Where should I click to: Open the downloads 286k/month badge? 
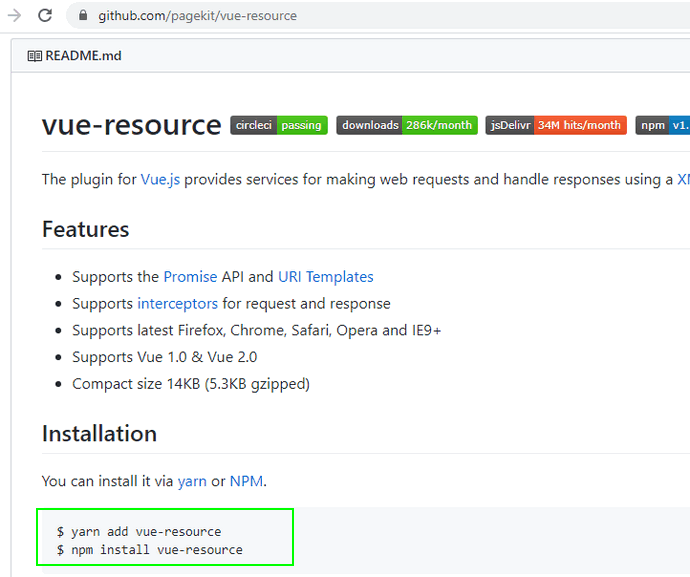(407, 125)
